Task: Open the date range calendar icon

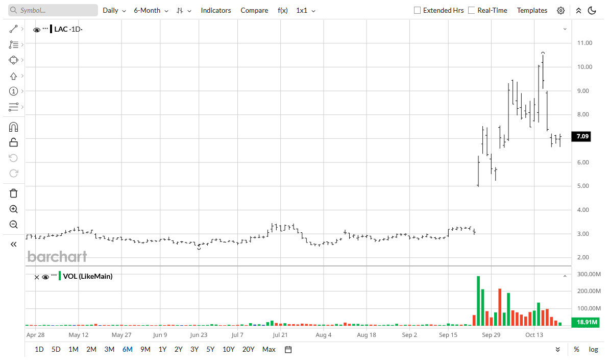Action: point(288,350)
